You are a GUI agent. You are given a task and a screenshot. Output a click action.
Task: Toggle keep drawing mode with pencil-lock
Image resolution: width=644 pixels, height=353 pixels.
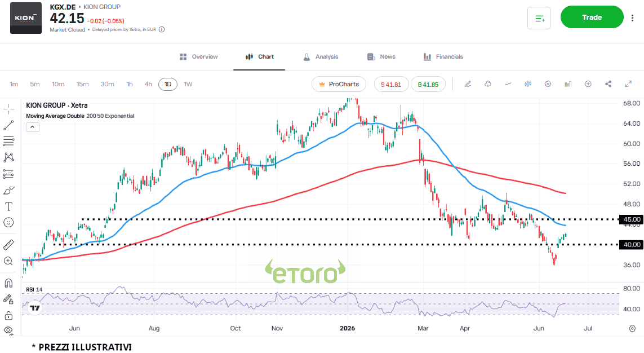tap(8, 299)
